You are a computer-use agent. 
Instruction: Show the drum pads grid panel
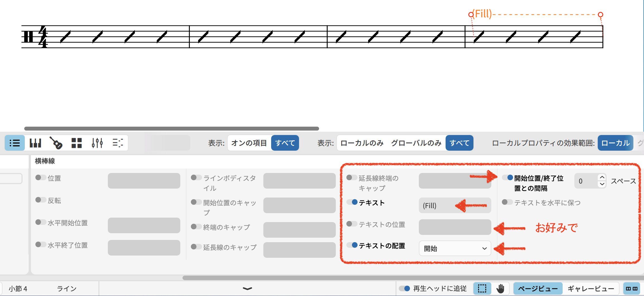pyautogui.click(x=77, y=143)
